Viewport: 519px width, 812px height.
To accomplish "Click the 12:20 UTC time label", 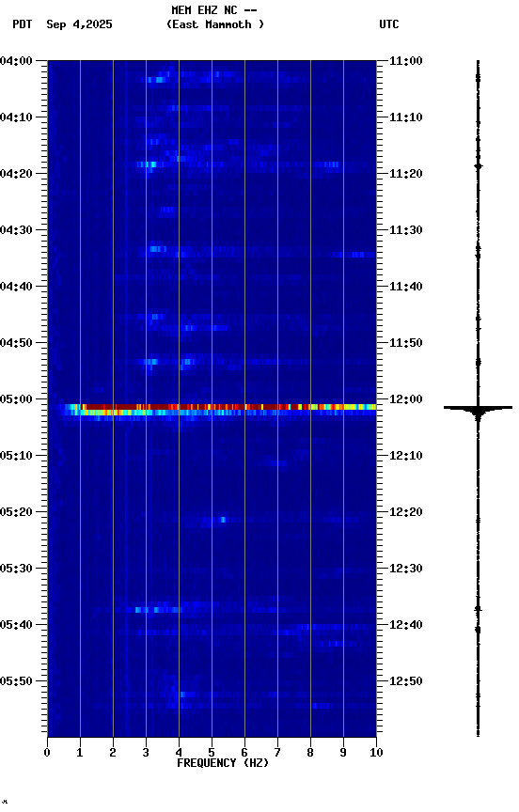I will 406,512.
